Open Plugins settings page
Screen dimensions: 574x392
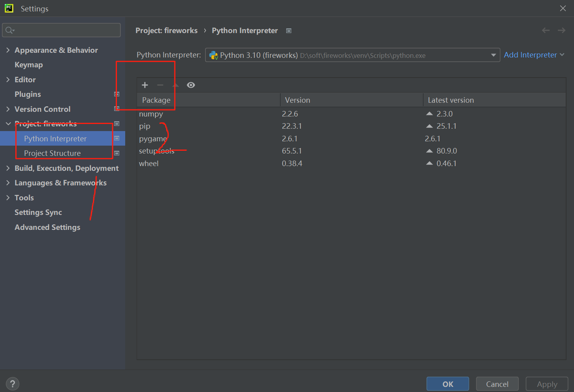click(x=28, y=94)
